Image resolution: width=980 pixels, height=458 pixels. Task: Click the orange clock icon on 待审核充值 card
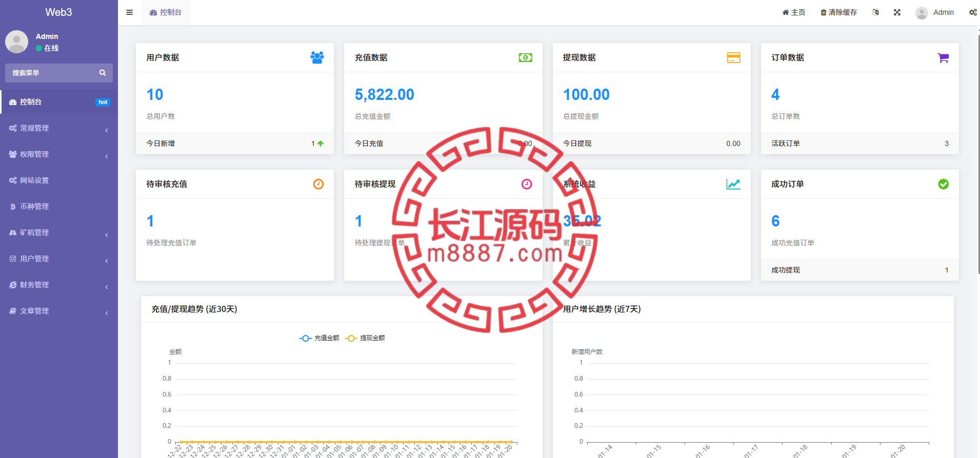pyautogui.click(x=318, y=184)
